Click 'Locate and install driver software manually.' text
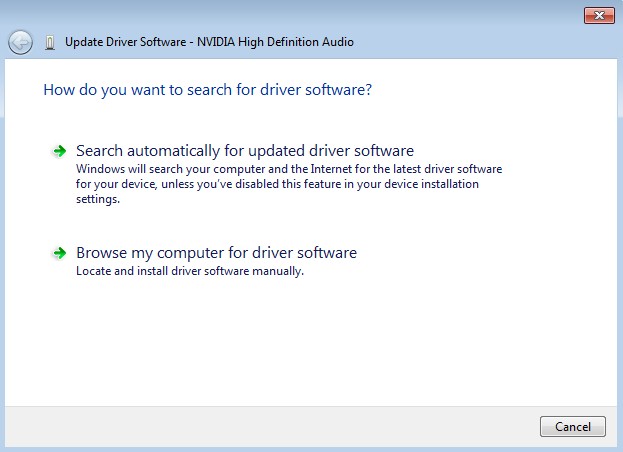623x452 pixels. [x=190, y=271]
